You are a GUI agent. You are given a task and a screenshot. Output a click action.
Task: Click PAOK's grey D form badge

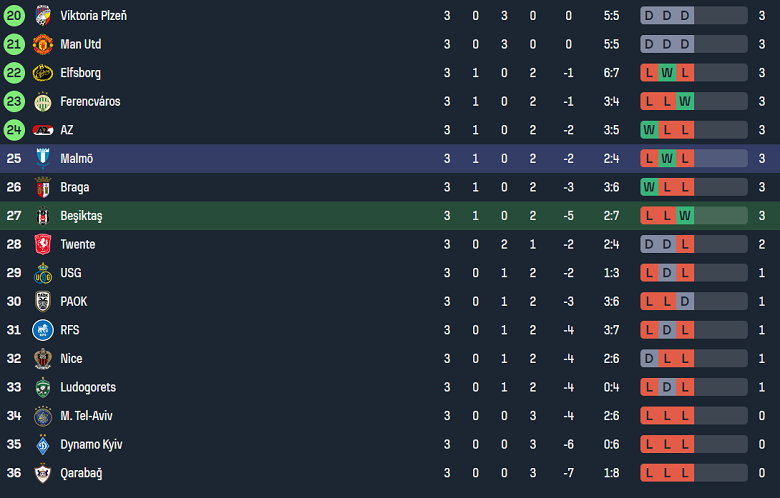click(685, 301)
